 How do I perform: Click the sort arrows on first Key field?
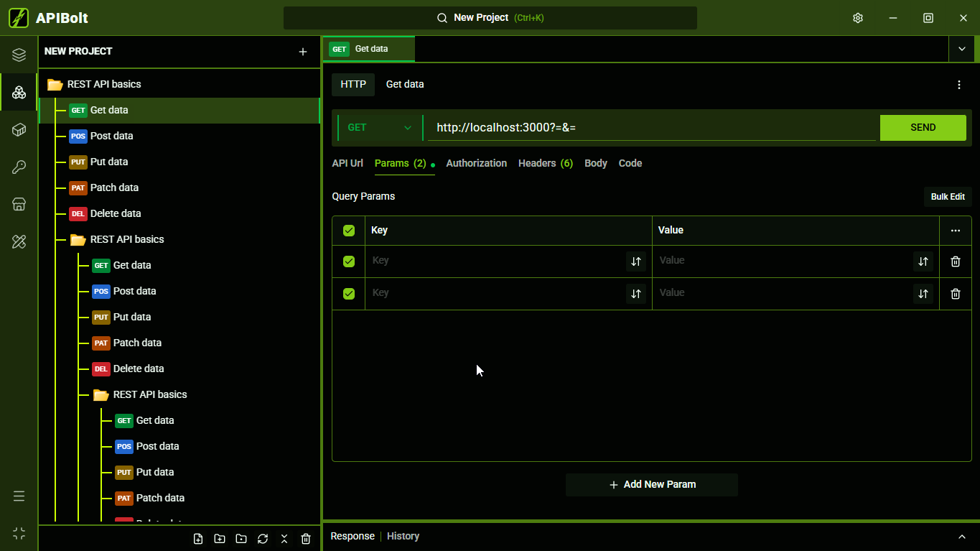tap(636, 261)
